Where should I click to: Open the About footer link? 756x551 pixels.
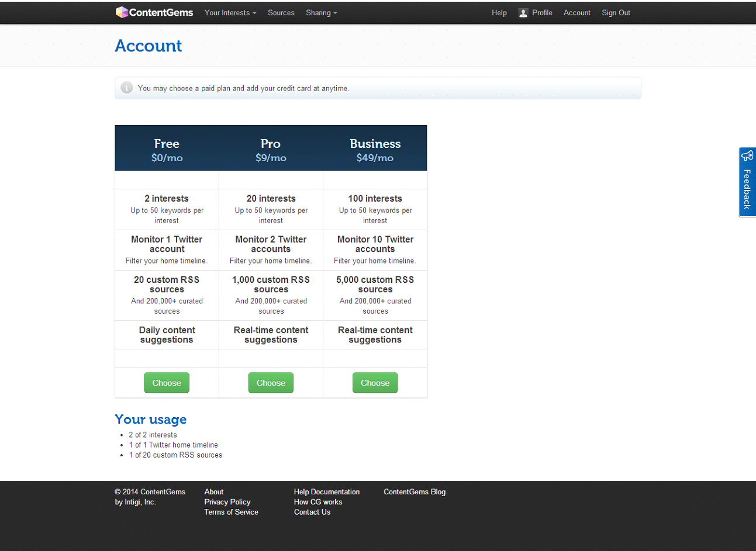point(214,492)
